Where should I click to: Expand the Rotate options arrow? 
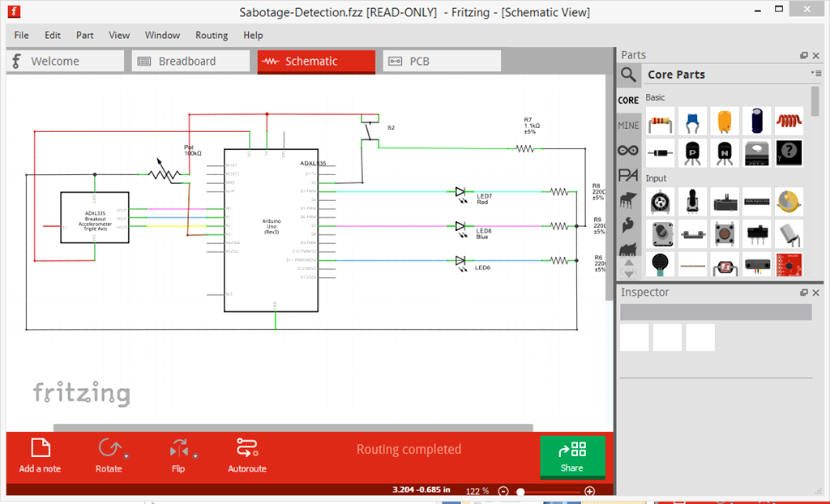126,456
